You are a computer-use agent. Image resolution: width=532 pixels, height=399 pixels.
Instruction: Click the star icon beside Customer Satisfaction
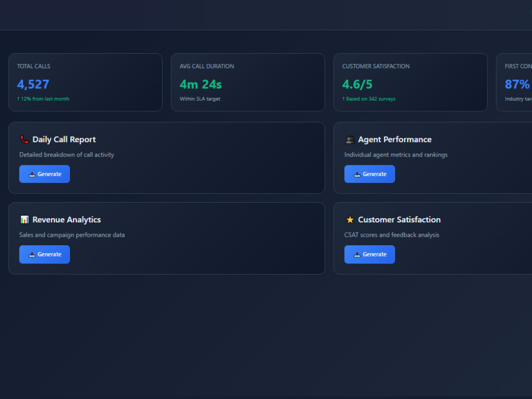point(350,220)
